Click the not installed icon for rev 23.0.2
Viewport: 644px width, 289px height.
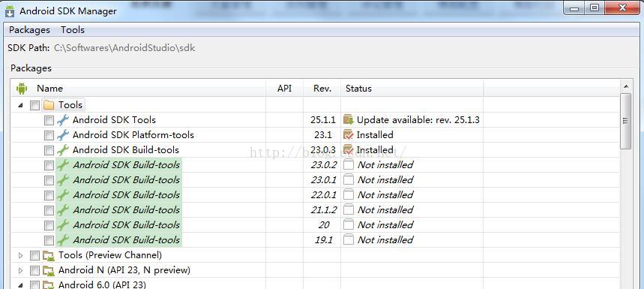pos(349,165)
